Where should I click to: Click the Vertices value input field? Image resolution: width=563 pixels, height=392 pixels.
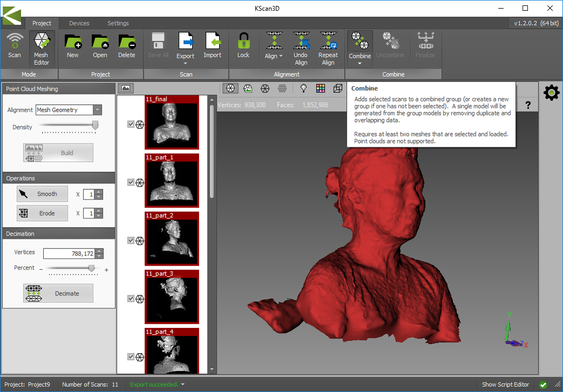(69, 253)
